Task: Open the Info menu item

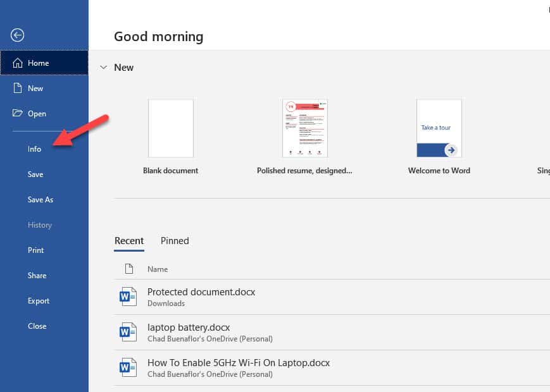Action: (x=34, y=149)
